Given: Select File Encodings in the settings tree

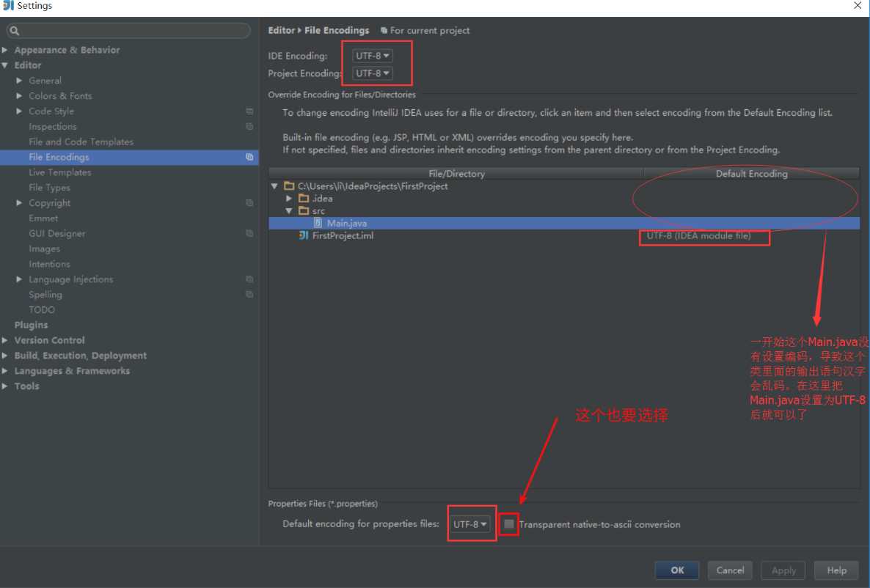Looking at the screenshot, I should point(129,157).
